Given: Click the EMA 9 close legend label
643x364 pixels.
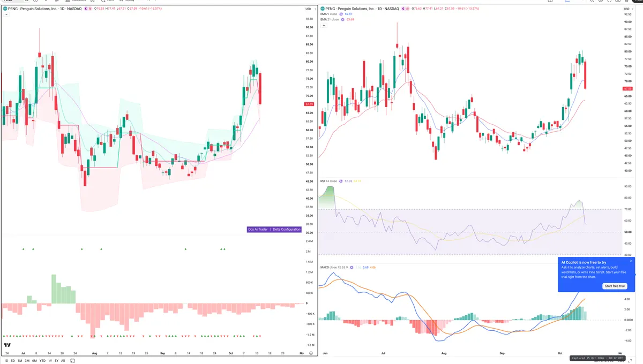Looking at the screenshot, I should pyautogui.click(x=328, y=14).
